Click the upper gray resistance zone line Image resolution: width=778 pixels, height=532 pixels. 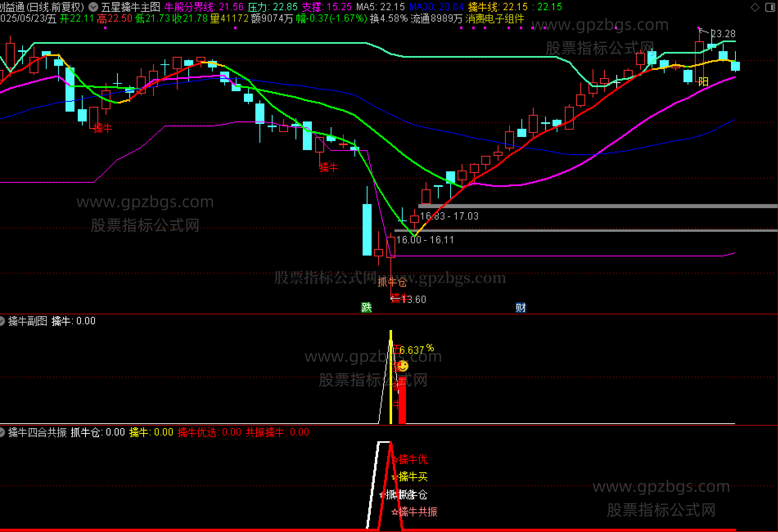[x=598, y=206]
